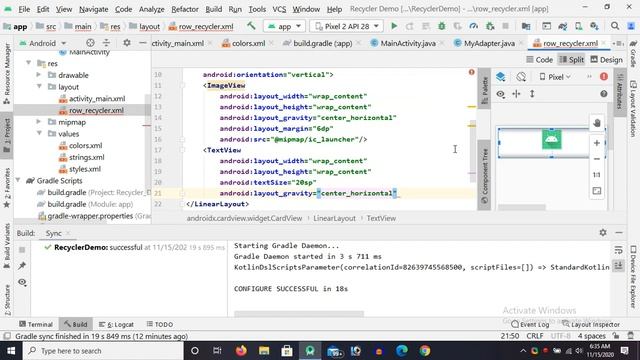
Task: Open the Pixel 2 API 28 device dropdown
Action: (347, 26)
